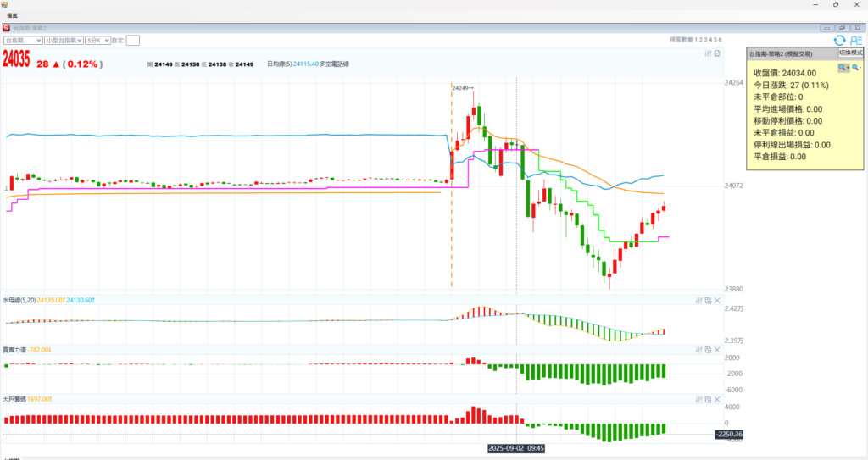
Task: Click the copy icon on 水母線 panel
Action: 708,300
